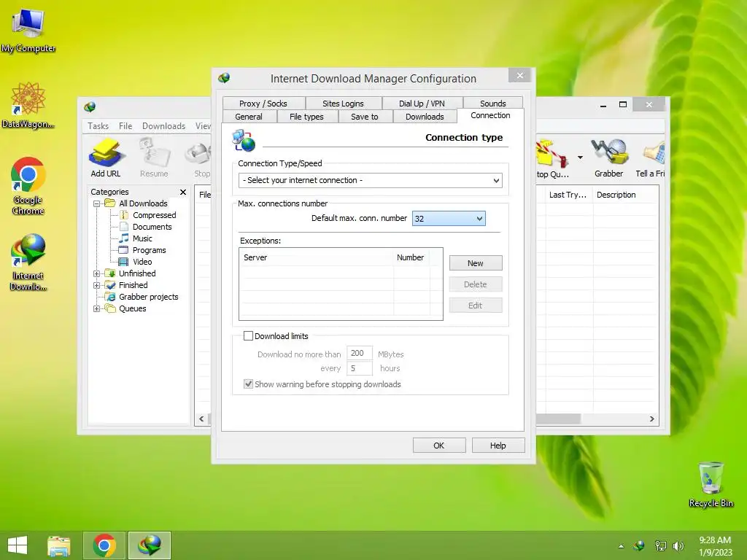Open the File menu in IDM
The image size is (747, 560).
point(125,125)
